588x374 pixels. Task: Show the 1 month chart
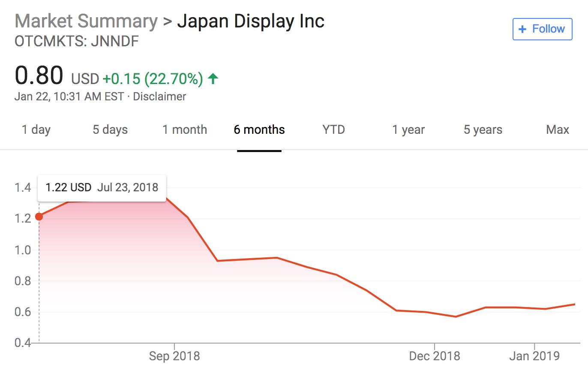(184, 130)
